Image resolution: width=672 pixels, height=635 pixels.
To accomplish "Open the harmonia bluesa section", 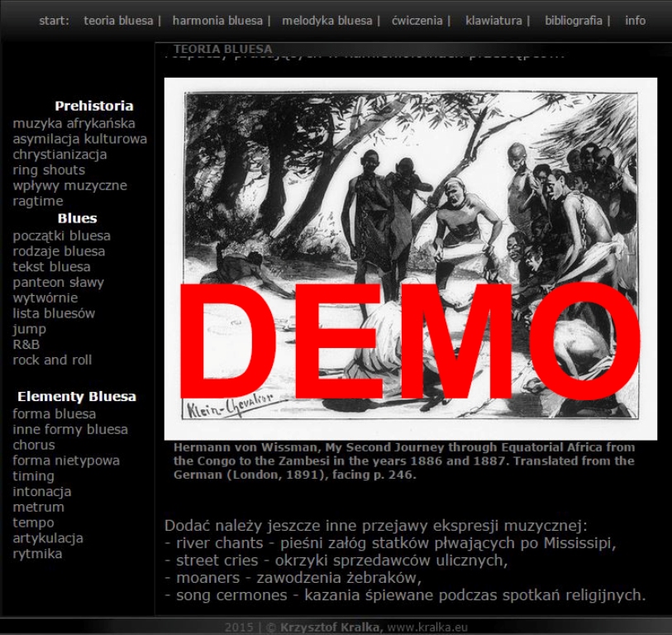I will pos(217,21).
